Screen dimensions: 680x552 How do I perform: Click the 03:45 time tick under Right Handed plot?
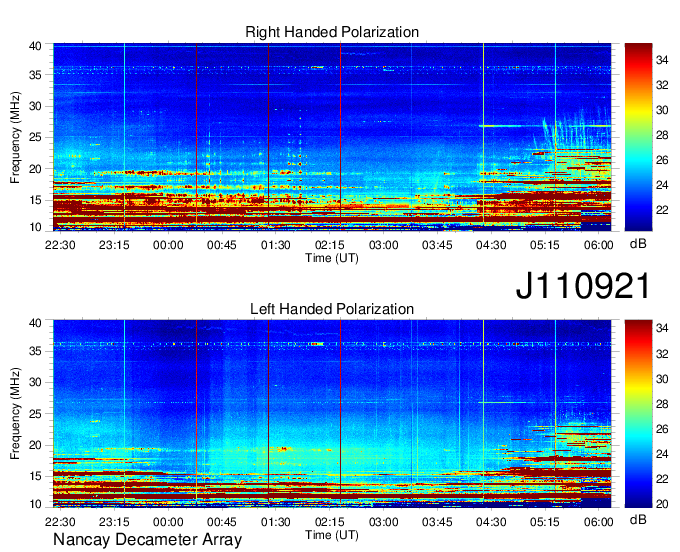(437, 245)
